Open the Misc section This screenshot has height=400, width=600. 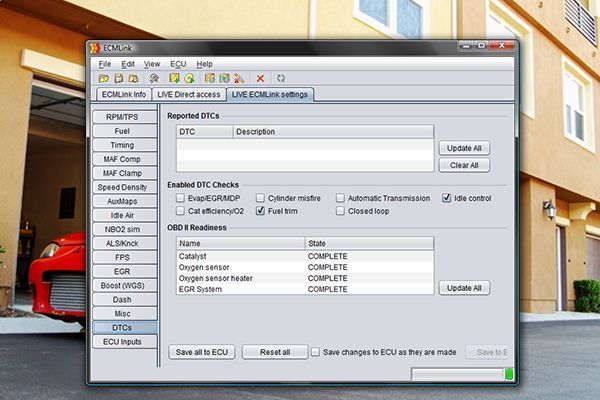tap(125, 314)
